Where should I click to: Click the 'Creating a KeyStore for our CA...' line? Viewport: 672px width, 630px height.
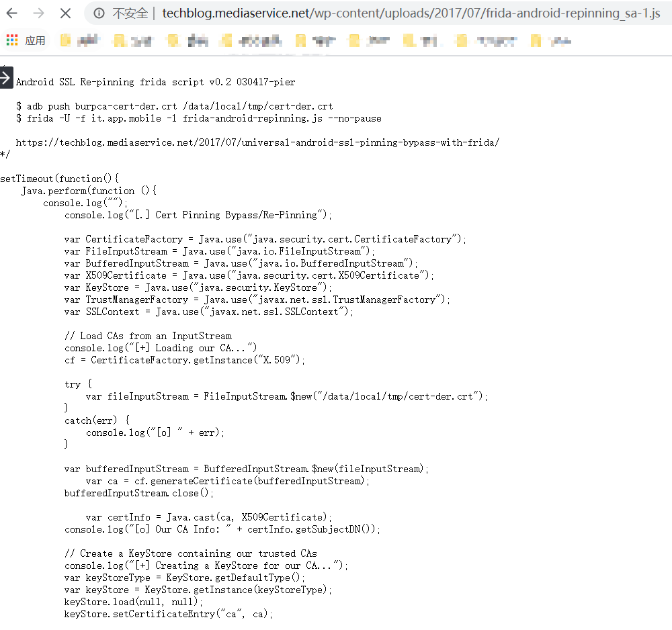(206, 566)
